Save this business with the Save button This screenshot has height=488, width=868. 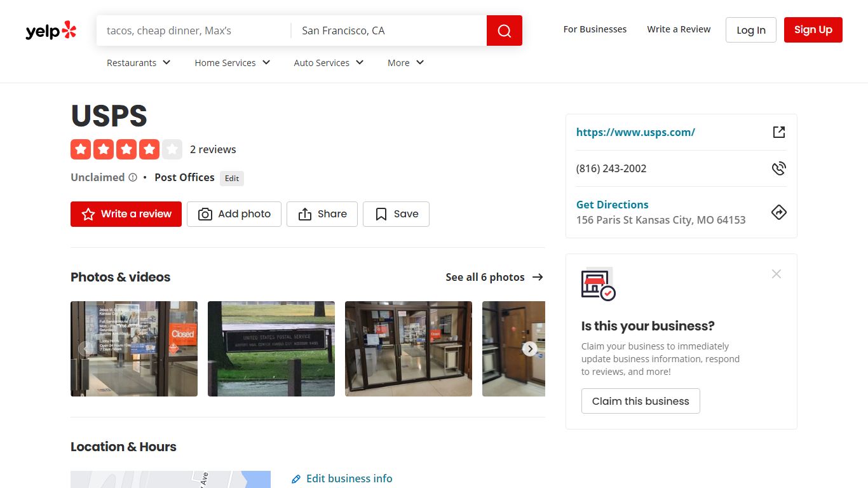coord(396,214)
